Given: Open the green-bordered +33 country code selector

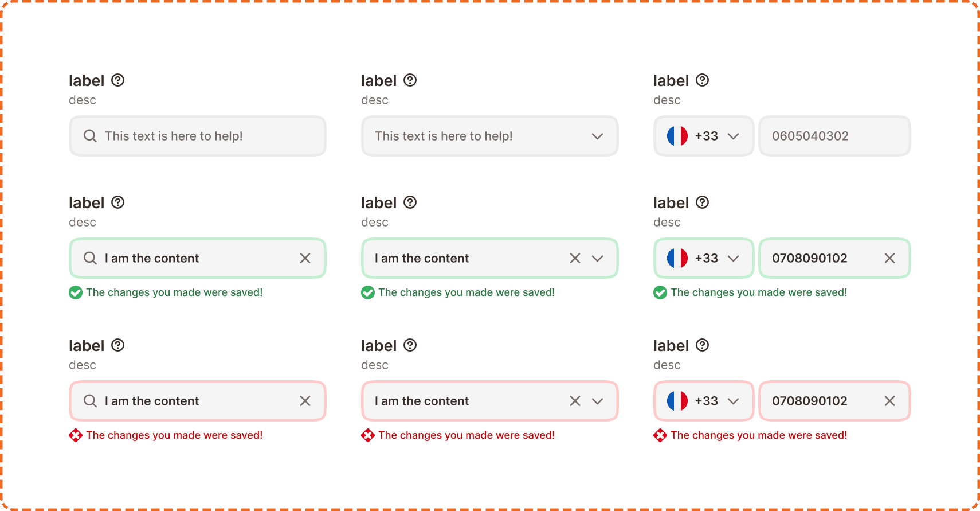Looking at the screenshot, I should (x=704, y=258).
